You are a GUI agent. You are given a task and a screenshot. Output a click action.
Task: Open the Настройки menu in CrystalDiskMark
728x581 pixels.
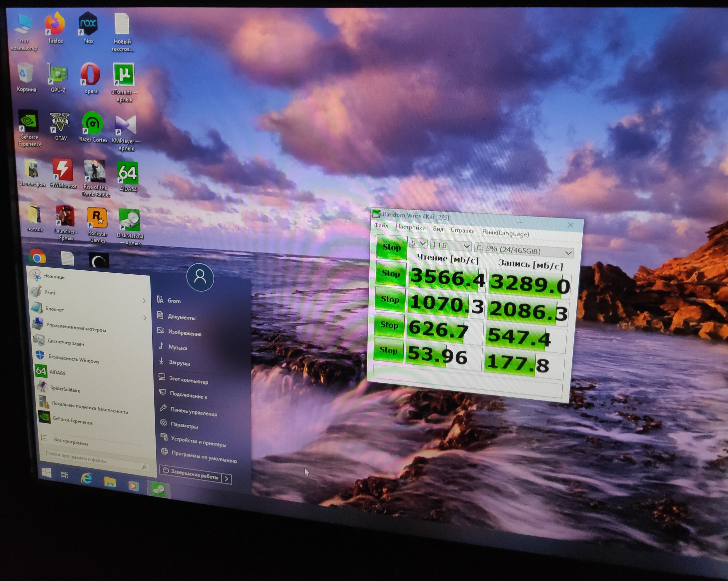point(410,227)
